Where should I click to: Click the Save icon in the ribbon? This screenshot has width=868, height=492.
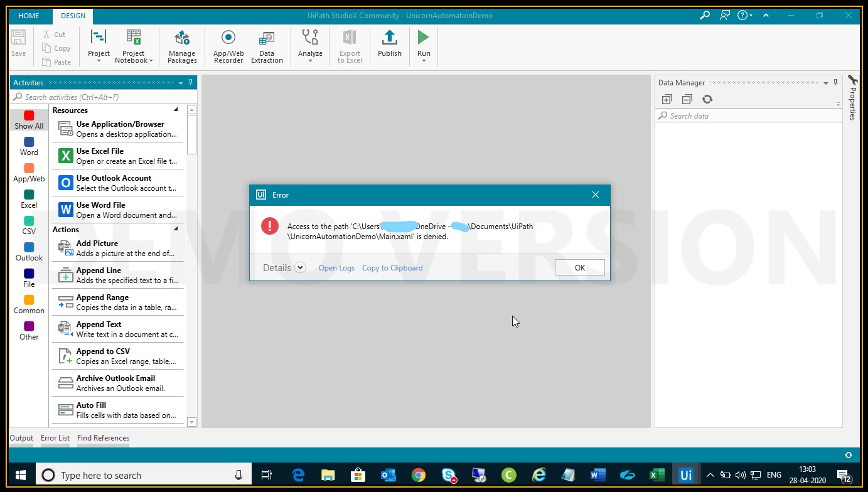pyautogui.click(x=18, y=43)
